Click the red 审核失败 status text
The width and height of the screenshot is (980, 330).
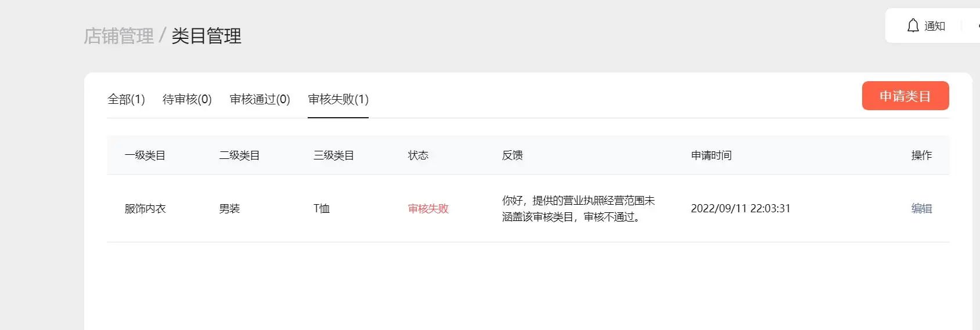(428, 208)
